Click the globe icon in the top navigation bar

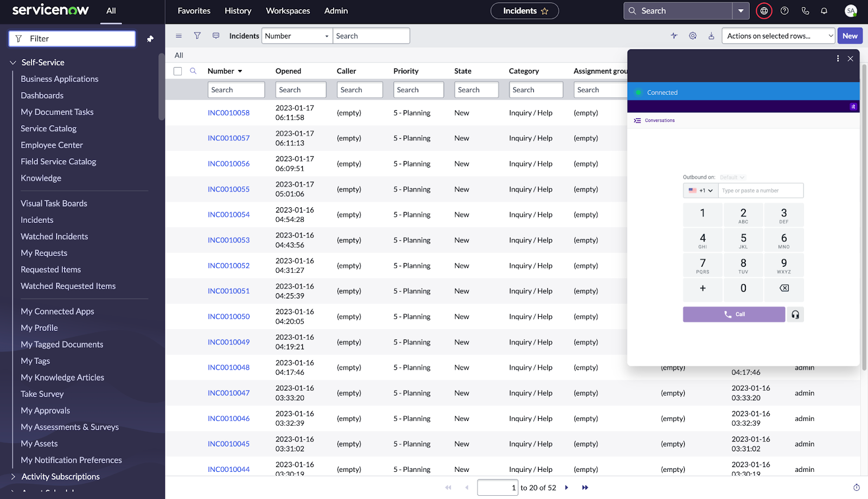pyautogui.click(x=764, y=10)
